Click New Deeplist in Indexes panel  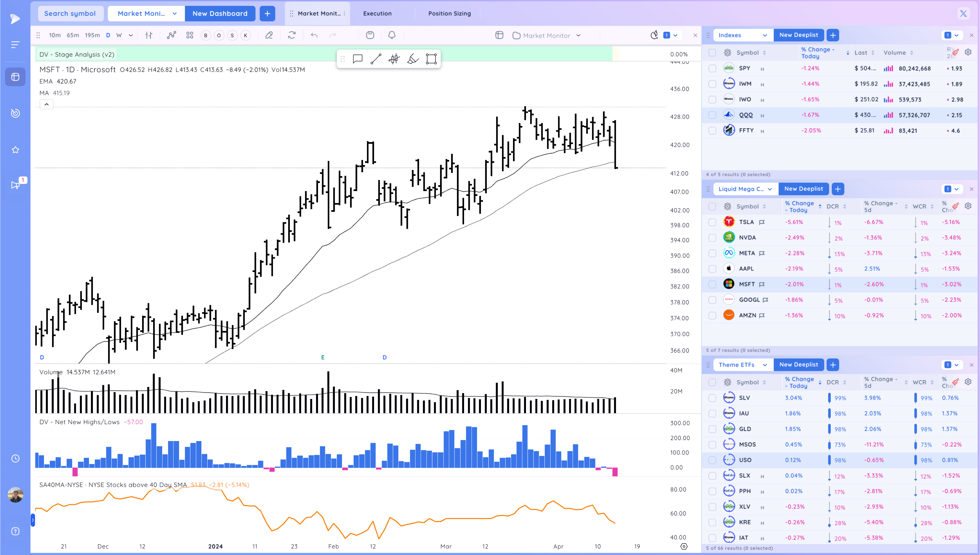point(798,35)
